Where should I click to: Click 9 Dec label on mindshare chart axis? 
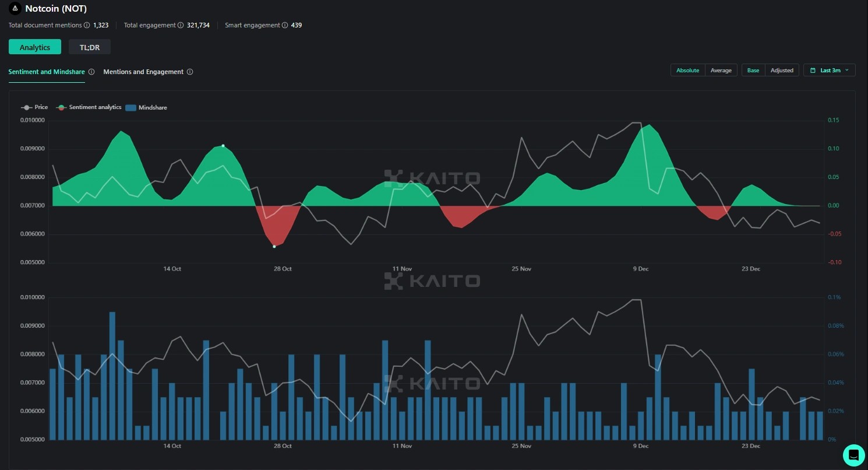click(640, 446)
